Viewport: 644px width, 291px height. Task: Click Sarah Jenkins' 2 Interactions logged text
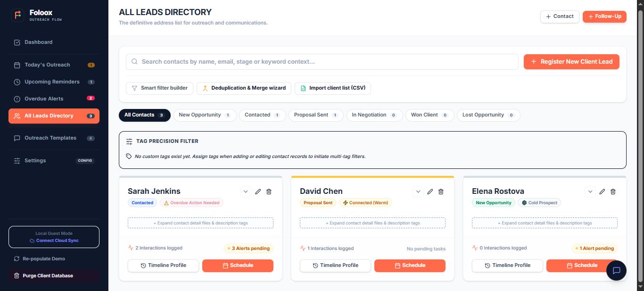point(159,248)
